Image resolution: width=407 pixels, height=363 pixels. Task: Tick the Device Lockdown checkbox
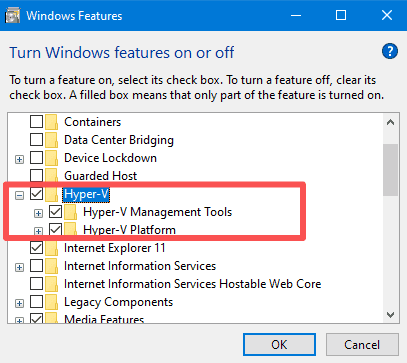coord(36,158)
